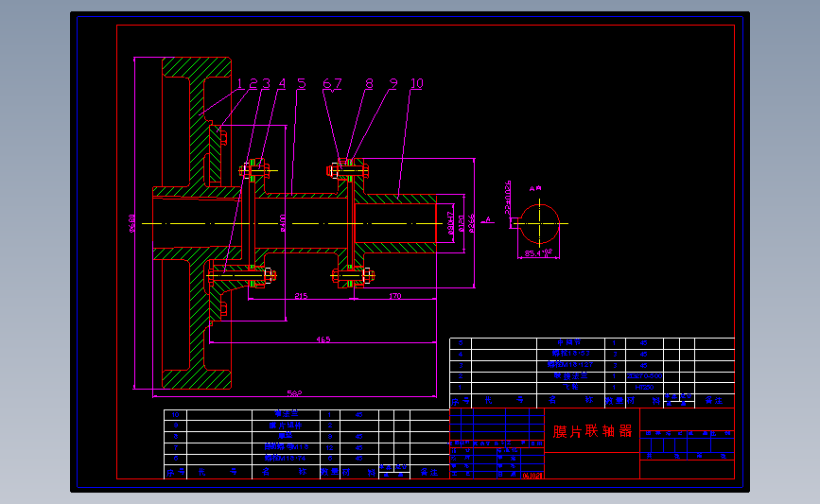Select part callout number 1 above the flywheel

coord(240,83)
